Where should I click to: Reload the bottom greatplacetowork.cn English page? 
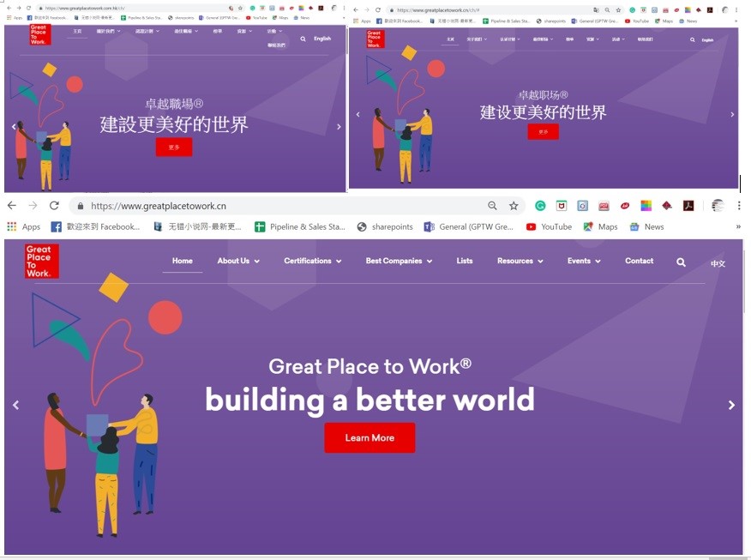tap(54, 206)
